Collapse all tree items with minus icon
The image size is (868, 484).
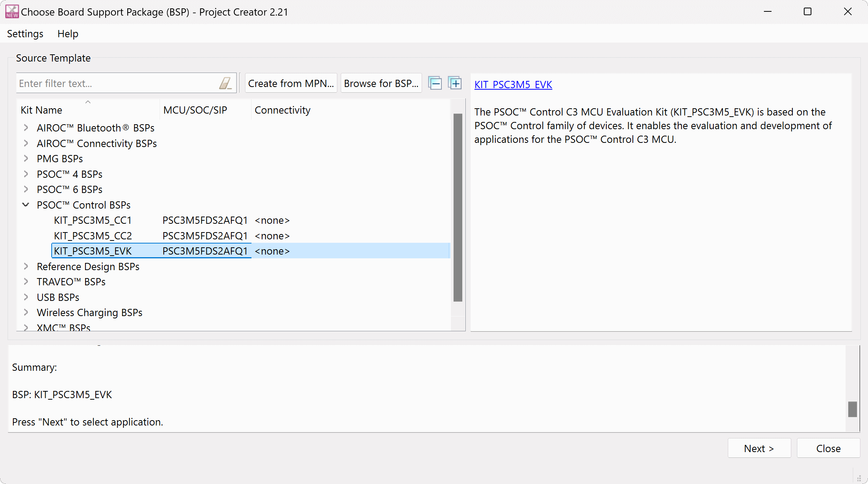coord(435,83)
